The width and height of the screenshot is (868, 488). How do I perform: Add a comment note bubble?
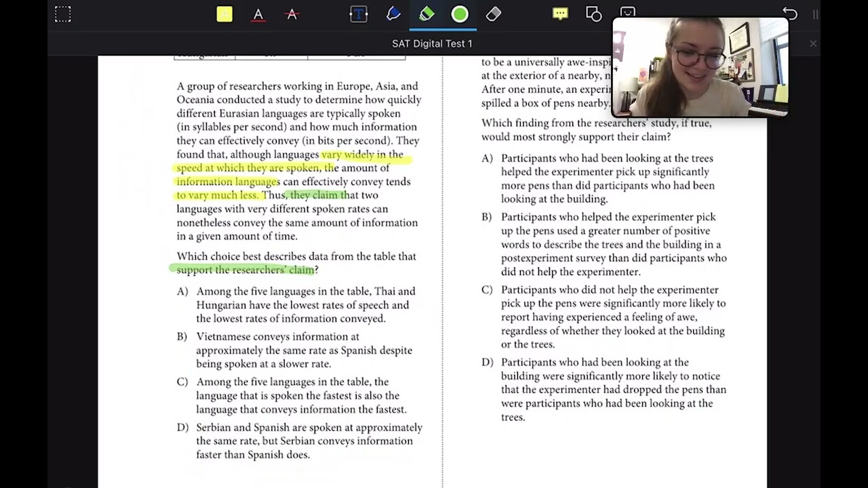pos(560,14)
